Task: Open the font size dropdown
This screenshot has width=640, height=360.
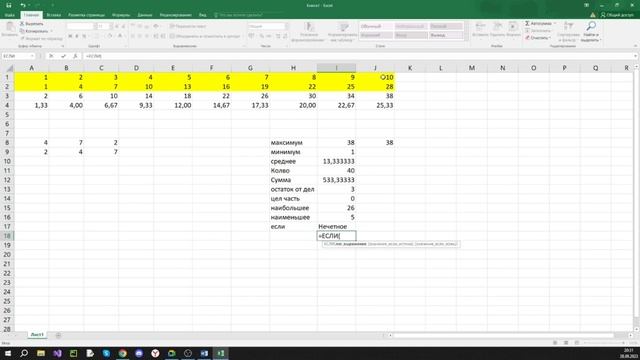Action: (x=111, y=26)
